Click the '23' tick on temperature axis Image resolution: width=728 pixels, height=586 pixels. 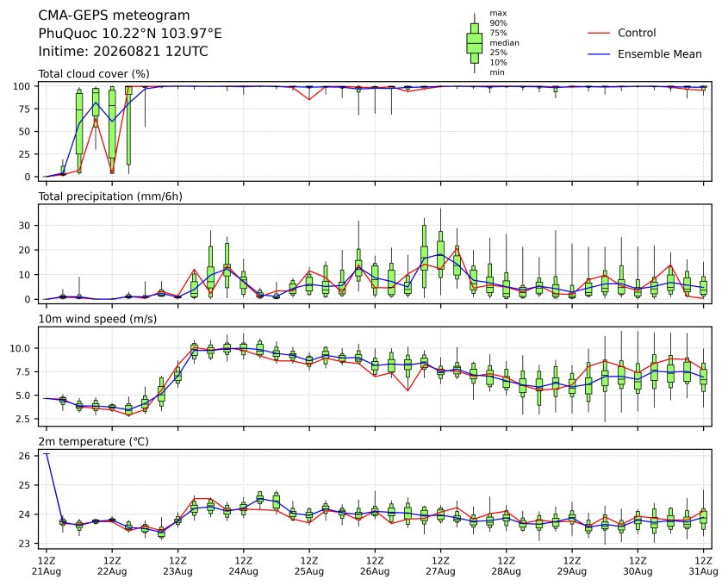(25, 543)
